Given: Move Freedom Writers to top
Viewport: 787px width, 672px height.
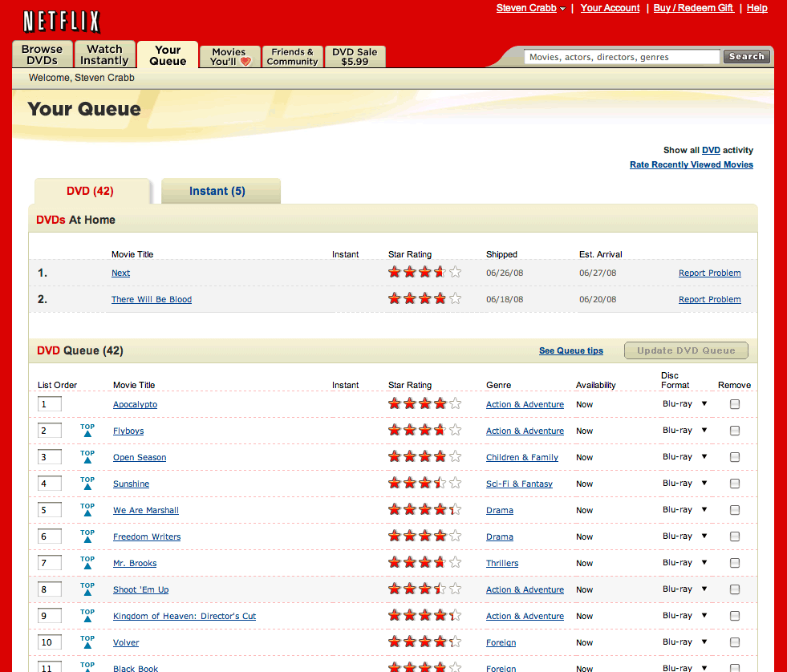Looking at the screenshot, I should [x=87, y=536].
